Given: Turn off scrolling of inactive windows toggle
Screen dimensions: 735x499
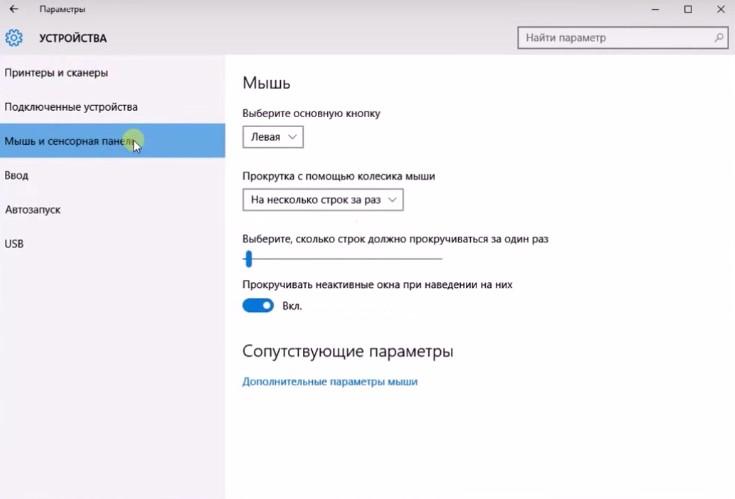Looking at the screenshot, I should [258, 305].
